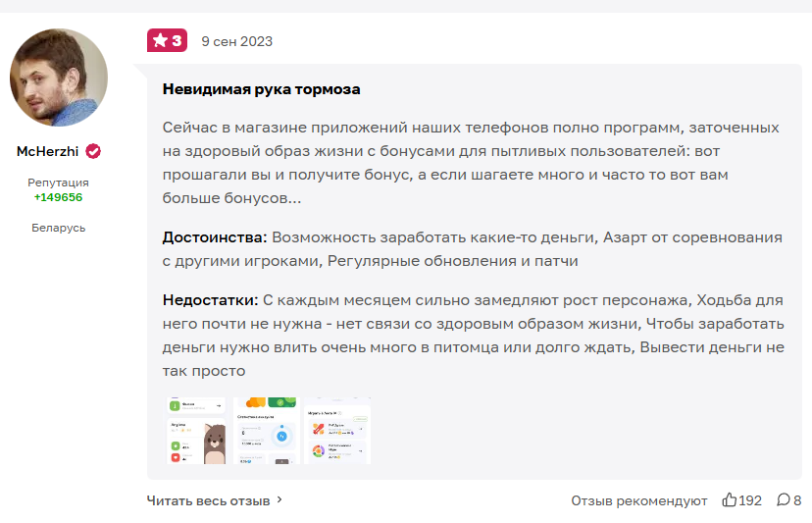This screenshot has height=523, width=812.
Task: Click the Беларусь country label
Action: (59, 228)
